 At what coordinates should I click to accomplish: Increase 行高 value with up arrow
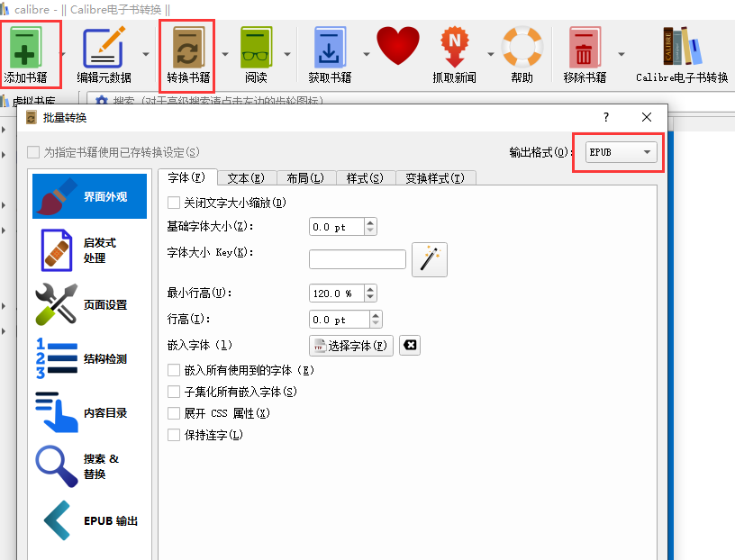(x=376, y=315)
